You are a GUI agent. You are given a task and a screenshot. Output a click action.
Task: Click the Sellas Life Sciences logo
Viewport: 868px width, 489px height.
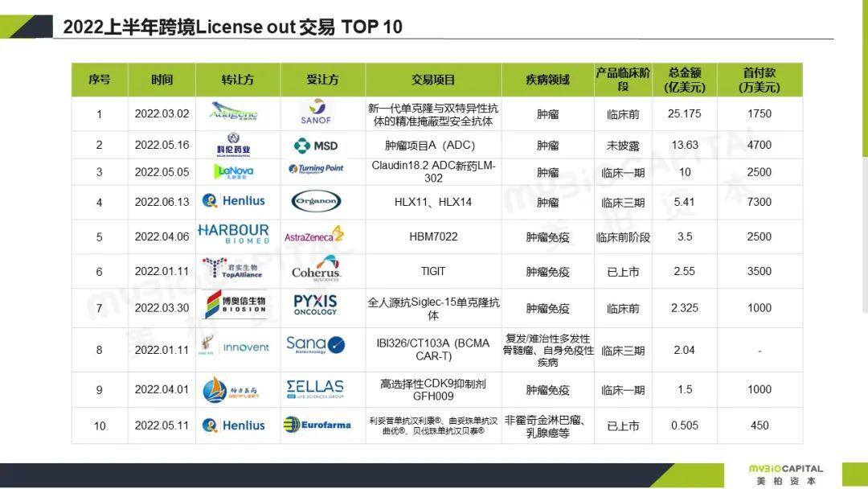[x=315, y=390]
